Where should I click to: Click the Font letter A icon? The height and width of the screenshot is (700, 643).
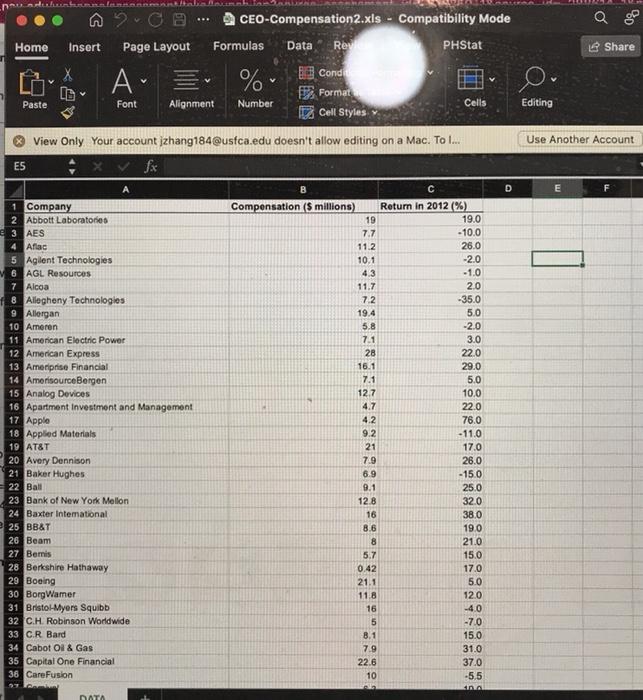coord(122,81)
